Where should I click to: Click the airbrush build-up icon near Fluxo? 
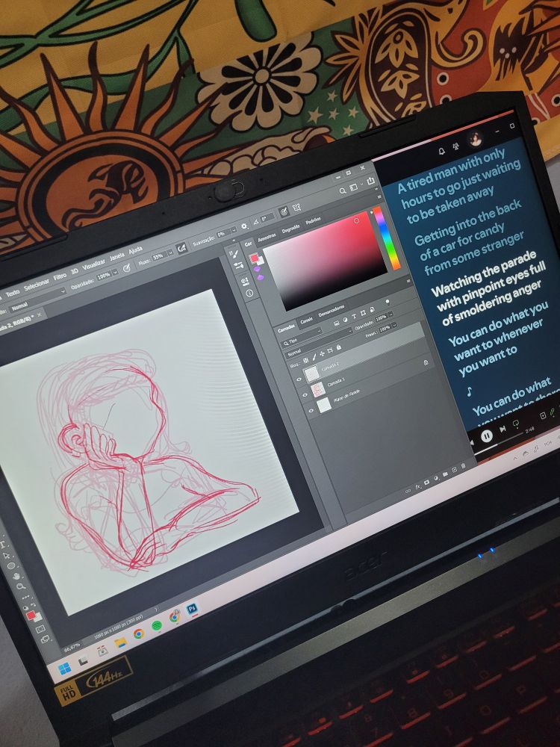[x=181, y=248]
